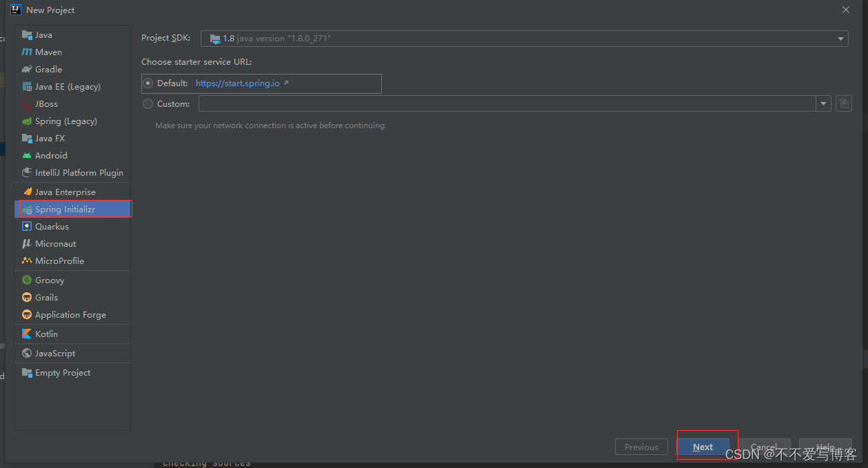Click the JBoss red icon

coord(27,104)
